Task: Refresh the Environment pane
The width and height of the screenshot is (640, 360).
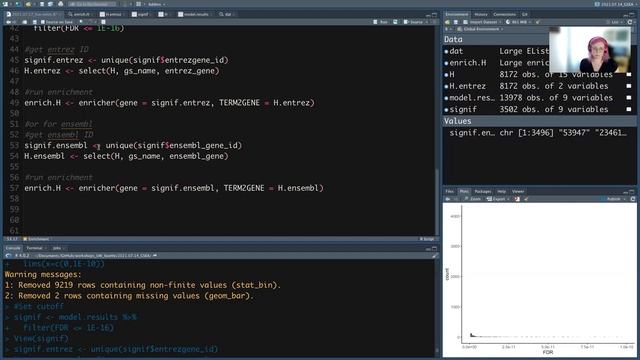Action: pyautogui.click(x=631, y=22)
